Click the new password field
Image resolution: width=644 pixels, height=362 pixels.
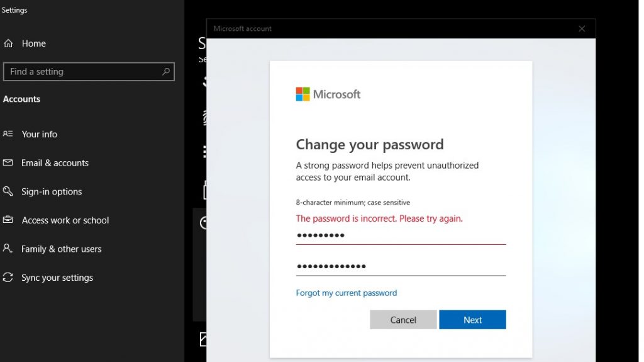tap(401, 266)
